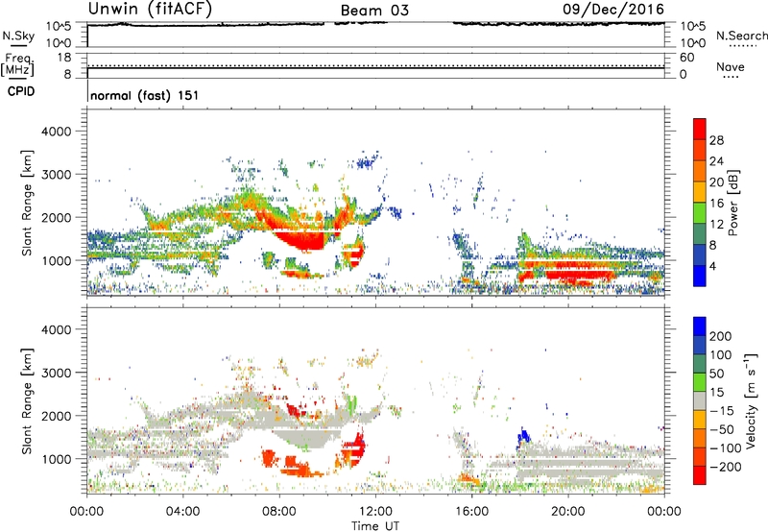Click the 'Unwin (fitACF)' title text
The image size is (768, 532).
(150, 9)
